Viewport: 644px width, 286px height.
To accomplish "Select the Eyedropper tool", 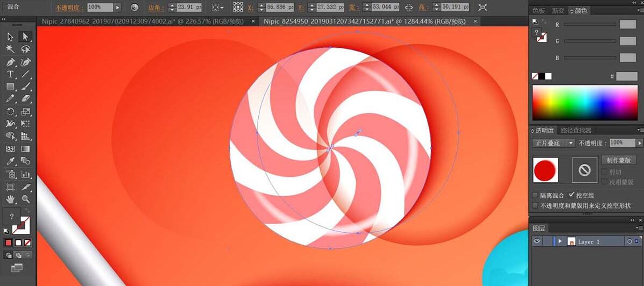I will 11,161.
